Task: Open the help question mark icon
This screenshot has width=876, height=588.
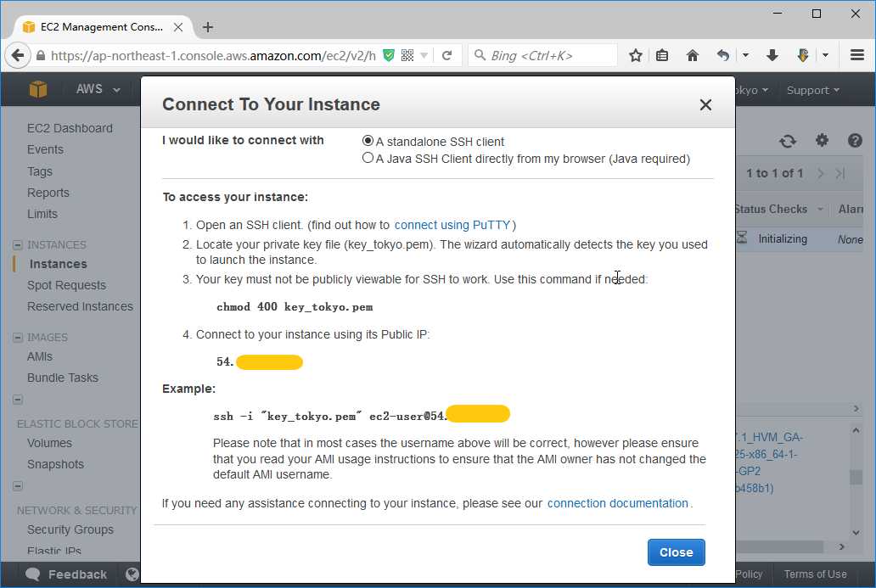Action: (855, 140)
